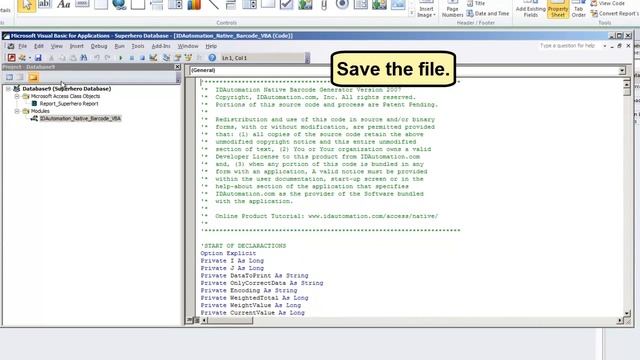The height and width of the screenshot is (360, 640).
Task: Click View Object icon in Project panel
Action: pos(20,77)
